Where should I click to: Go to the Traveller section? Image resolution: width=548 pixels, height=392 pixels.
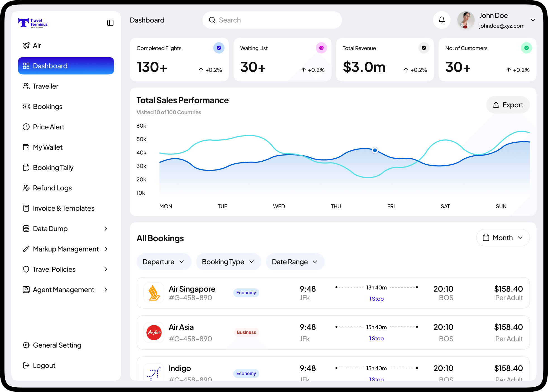coord(46,86)
